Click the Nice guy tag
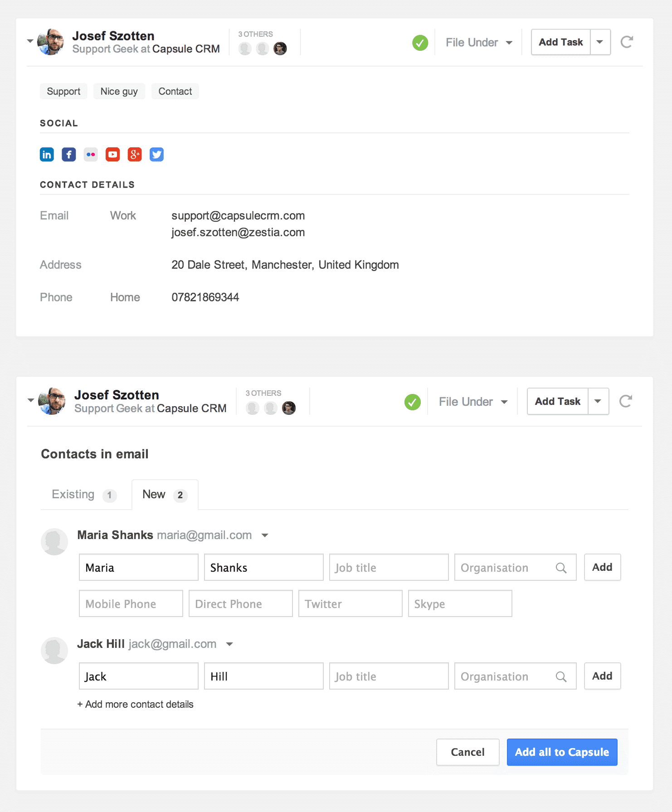Image resolution: width=672 pixels, height=812 pixels. click(119, 92)
